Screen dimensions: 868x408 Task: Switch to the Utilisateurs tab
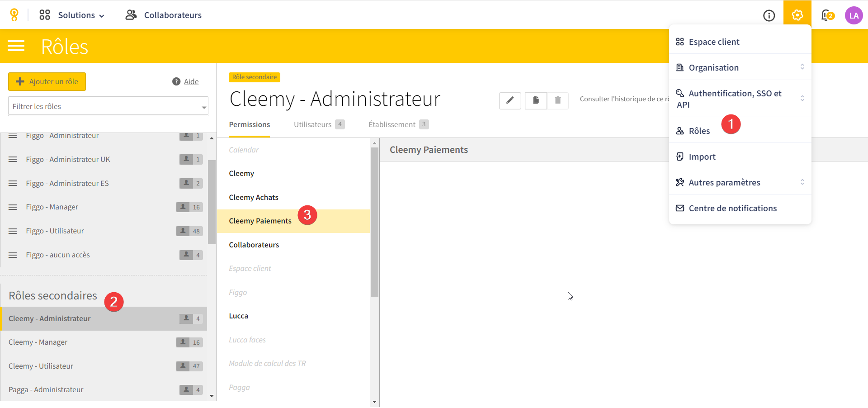319,124
